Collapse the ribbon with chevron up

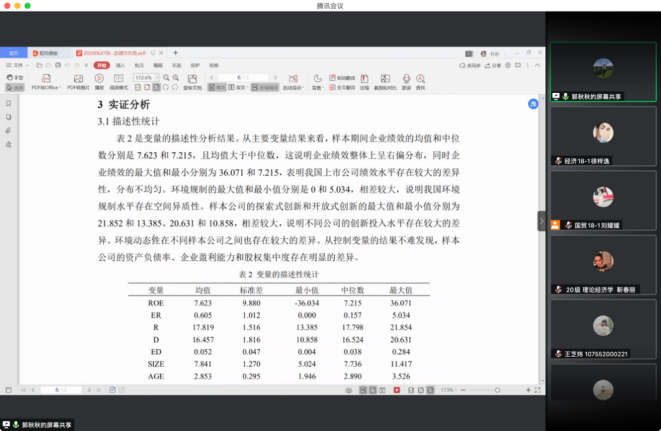(x=537, y=65)
